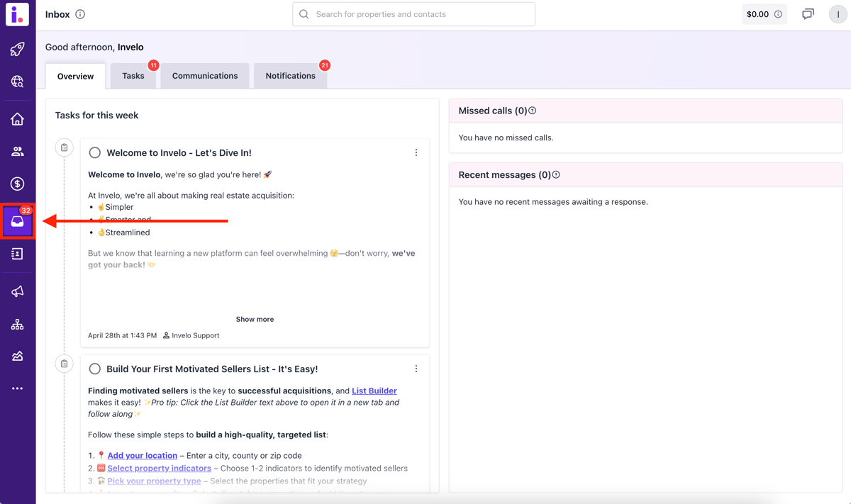Open the user avatar labeled I
The image size is (851, 504).
point(838,14)
